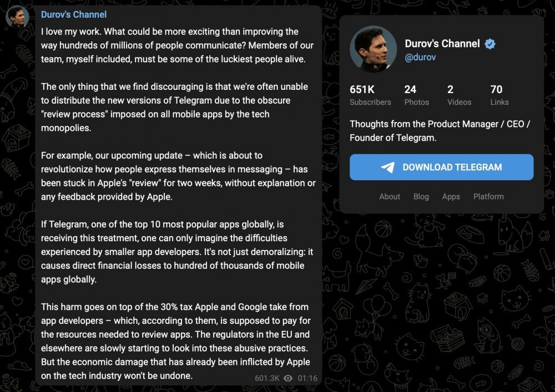Click the verified badge next to Durov's Channel
Image resolution: width=555 pixels, height=392 pixels.
(x=490, y=44)
